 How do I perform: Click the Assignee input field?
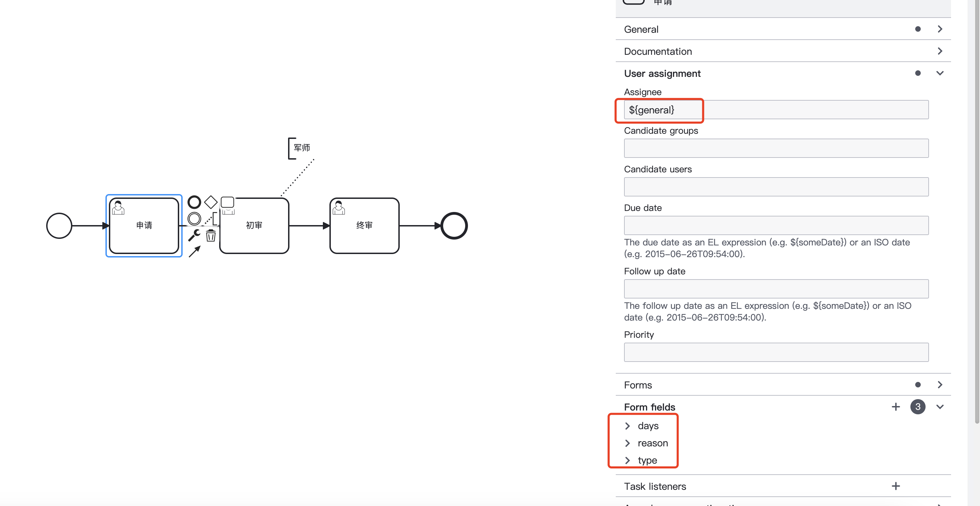(x=776, y=109)
